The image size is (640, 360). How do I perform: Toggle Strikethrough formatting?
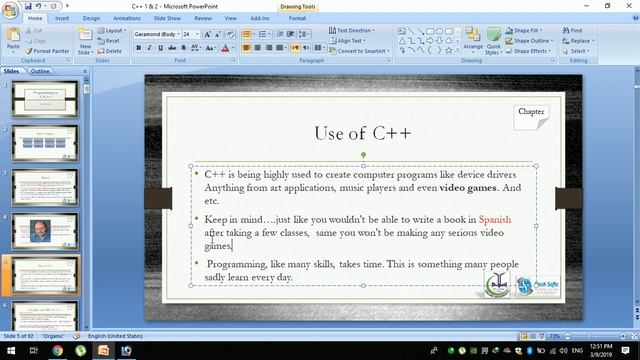tap(172, 48)
